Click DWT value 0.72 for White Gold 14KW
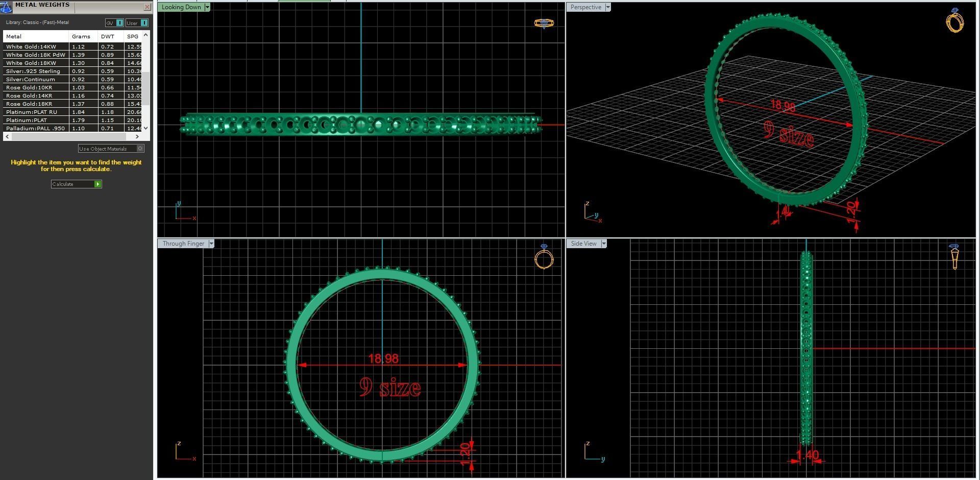980x480 pixels. [x=107, y=46]
